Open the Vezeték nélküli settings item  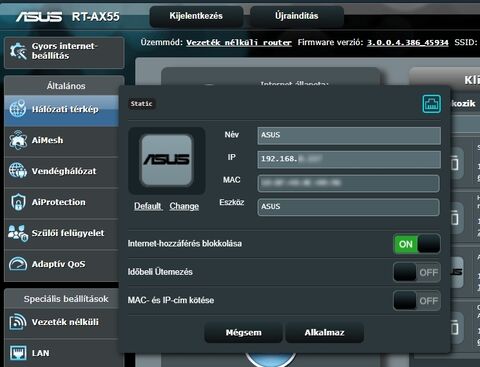[x=62, y=322]
